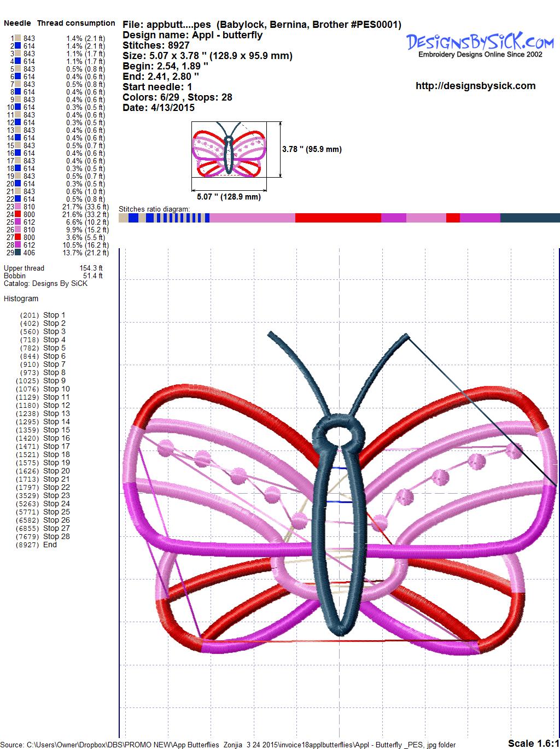Click the Needle column header
The height and width of the screenshot is (749, 560).
pos(17,23)
